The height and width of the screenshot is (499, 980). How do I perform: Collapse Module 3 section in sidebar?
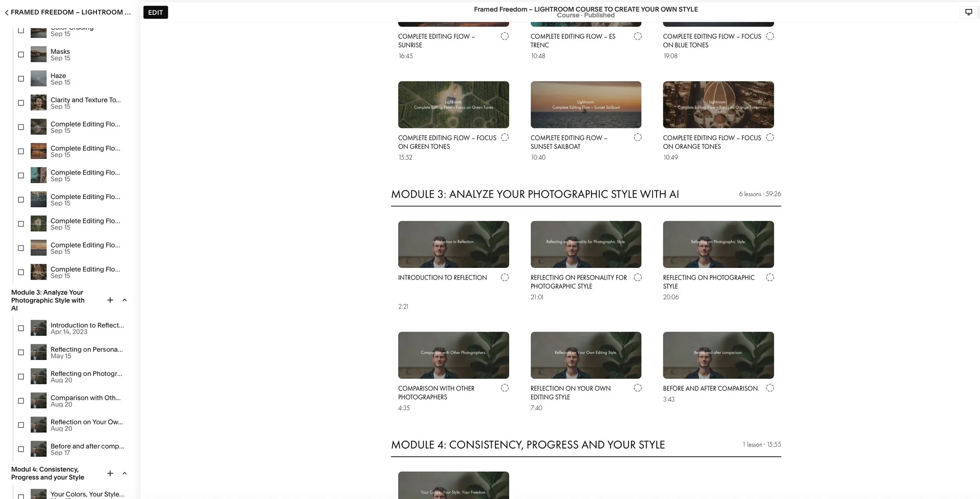[x=125, y=300]
